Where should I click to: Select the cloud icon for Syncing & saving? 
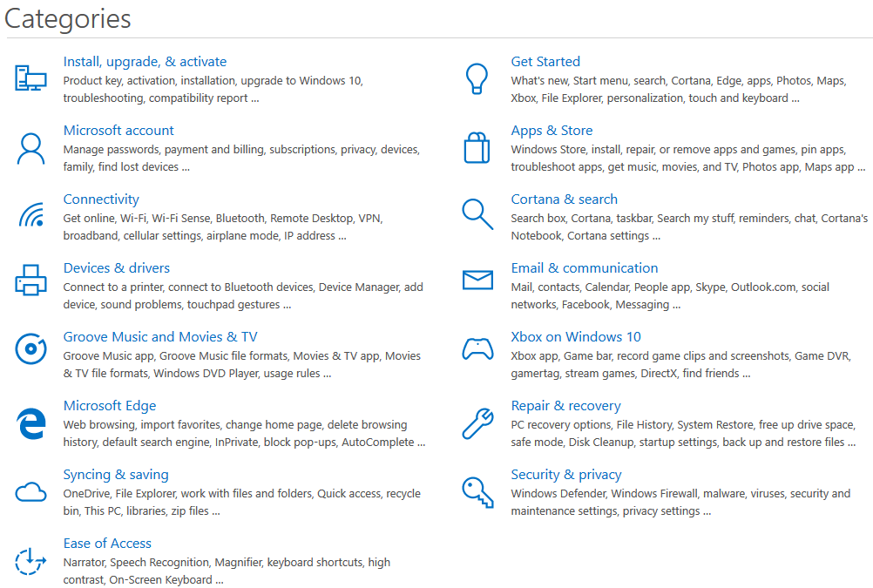click(30, 492)
